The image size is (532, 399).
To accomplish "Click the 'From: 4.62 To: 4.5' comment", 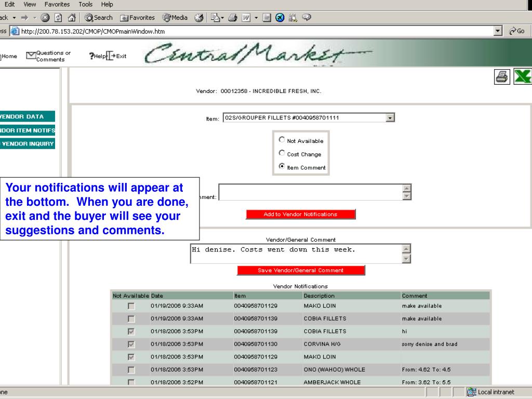I will coord(427,369).
